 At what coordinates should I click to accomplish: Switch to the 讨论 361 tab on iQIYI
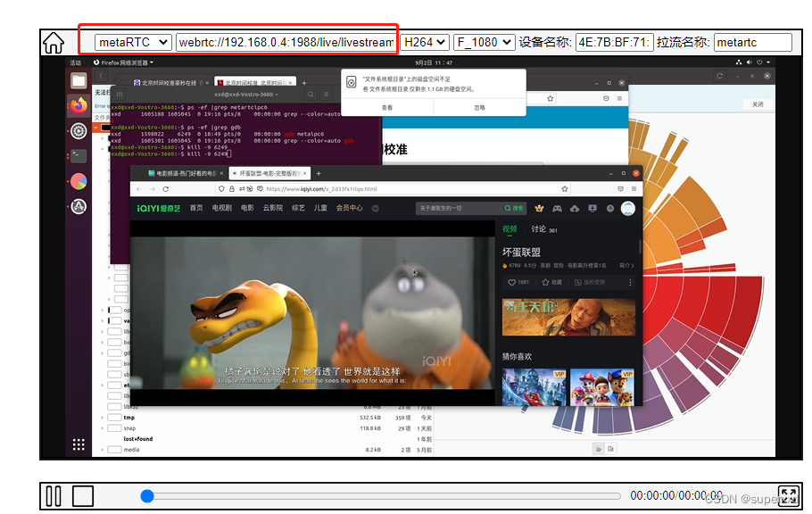coord(544,229)
